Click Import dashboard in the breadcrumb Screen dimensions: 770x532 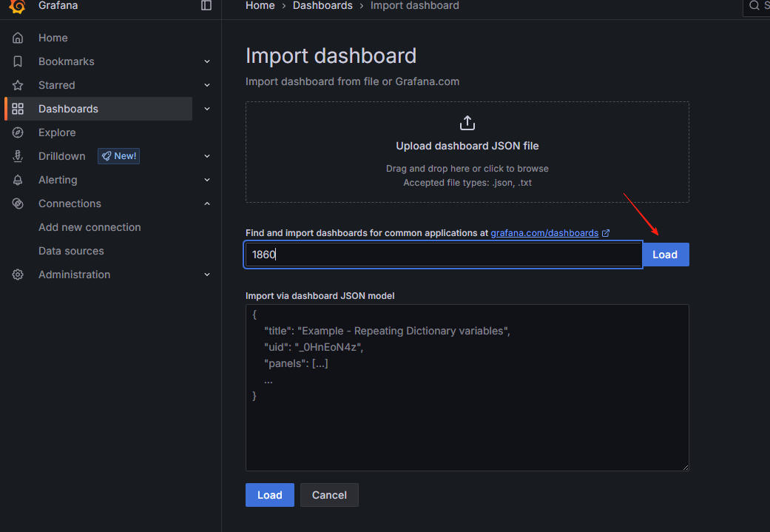pos(415,5)
